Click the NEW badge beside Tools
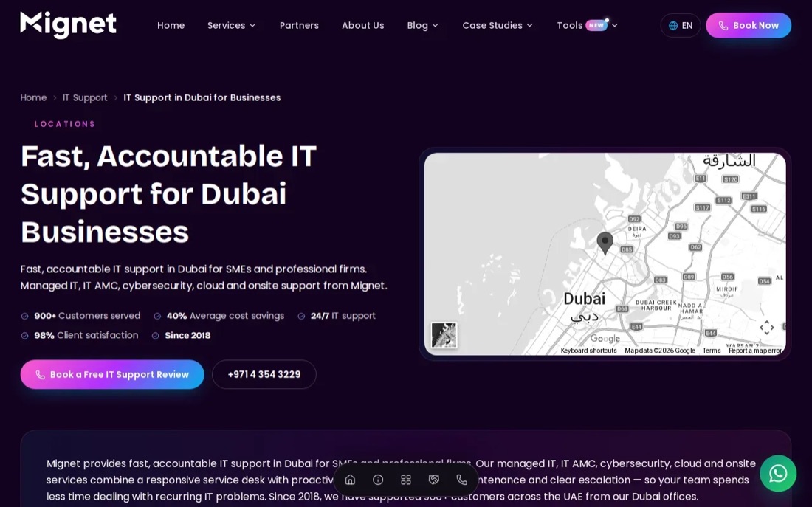The width and height of the screenshot is (812, 507). [596, 25]
